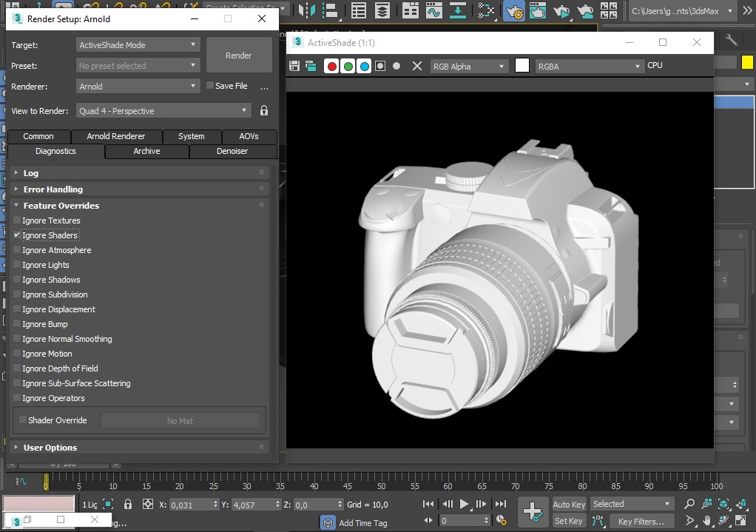Collapse the Feature Overrides rollout
This screenshot has height=532, width=756.
pyautogui.click(x=139, y=206)
